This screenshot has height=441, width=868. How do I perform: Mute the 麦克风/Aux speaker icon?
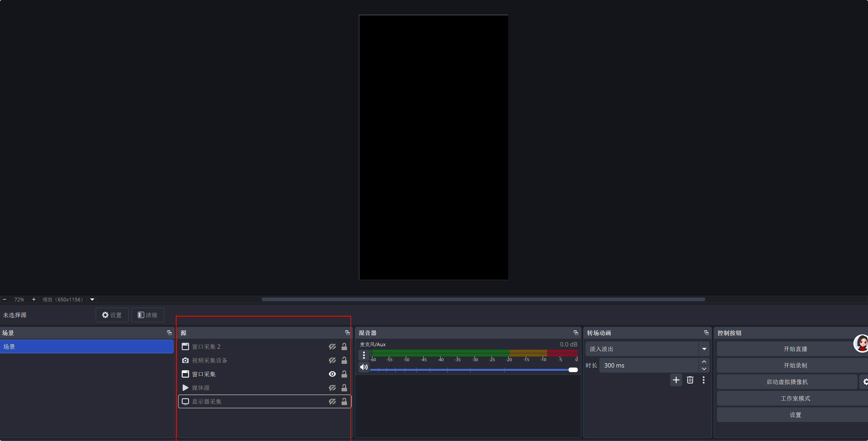363,367
